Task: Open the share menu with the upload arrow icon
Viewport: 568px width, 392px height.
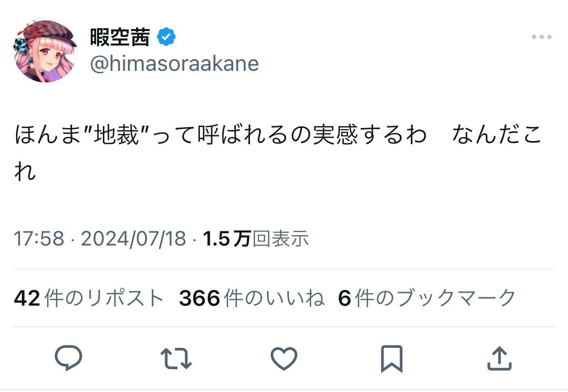Action: pyautogui.click(x=499, y=359)
